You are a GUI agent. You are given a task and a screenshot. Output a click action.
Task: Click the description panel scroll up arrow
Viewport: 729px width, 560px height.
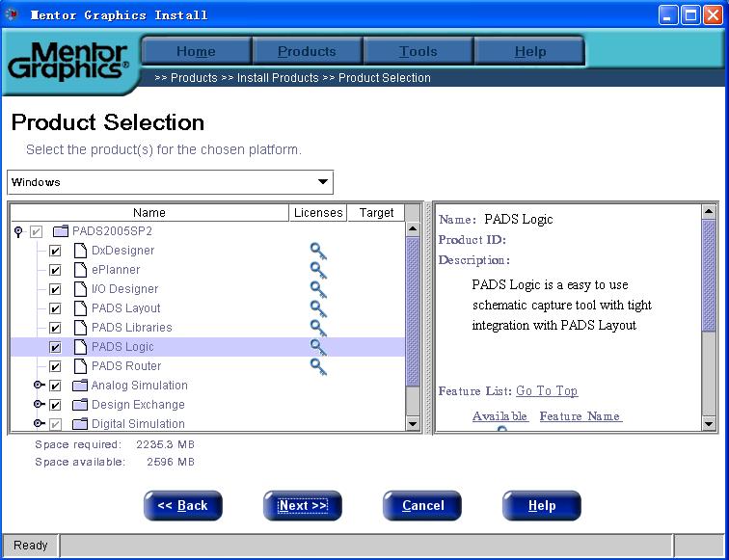point(709,212)
